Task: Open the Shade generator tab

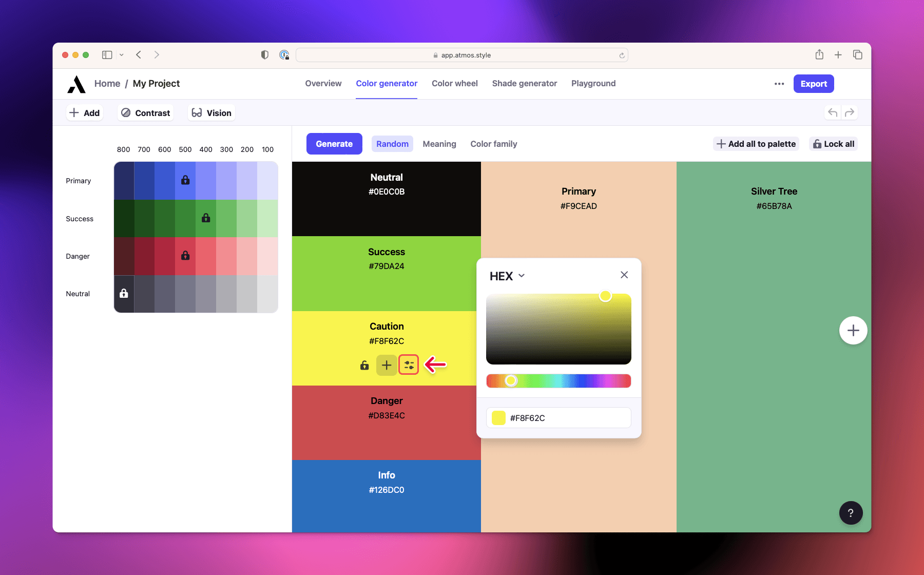Action: (x=524, y=83)
